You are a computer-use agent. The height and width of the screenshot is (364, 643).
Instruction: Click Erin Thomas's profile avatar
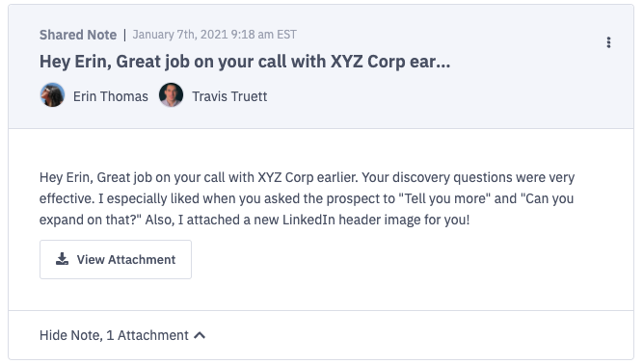pyautogui.click(x=52, y=95)
